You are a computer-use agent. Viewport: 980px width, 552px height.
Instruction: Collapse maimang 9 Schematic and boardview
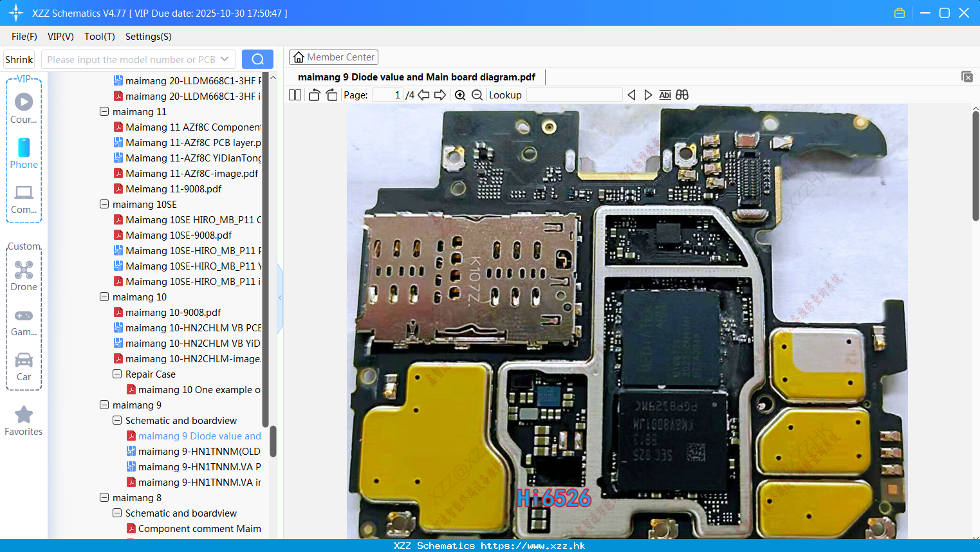[117, 420]
